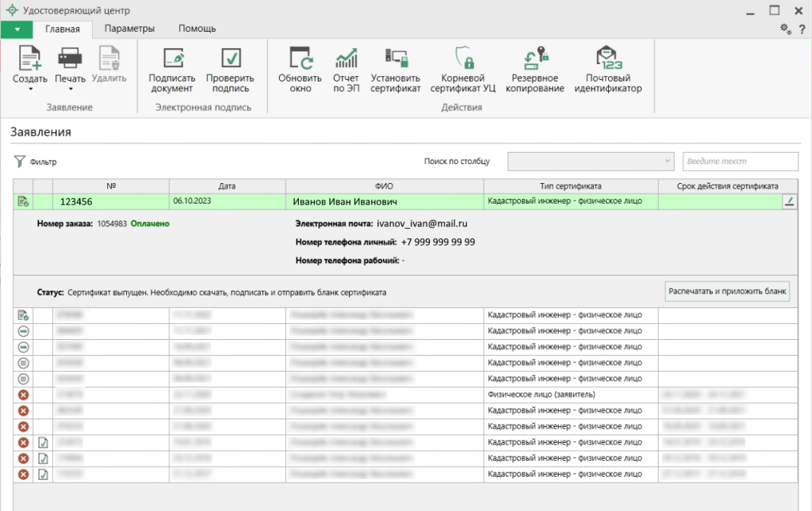Click edit pencil icon in selected row
The width and height of the screenshot is (812, 511).
(x=788, y=202)
